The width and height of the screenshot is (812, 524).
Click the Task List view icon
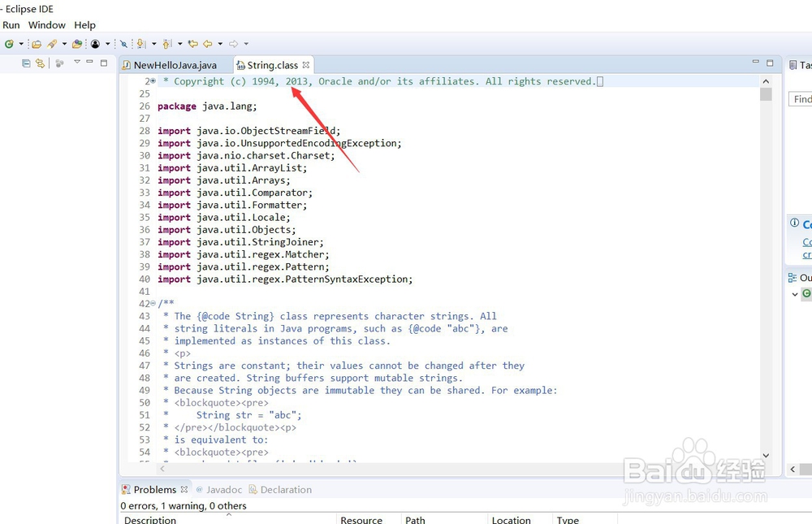(x=793, y=65)
